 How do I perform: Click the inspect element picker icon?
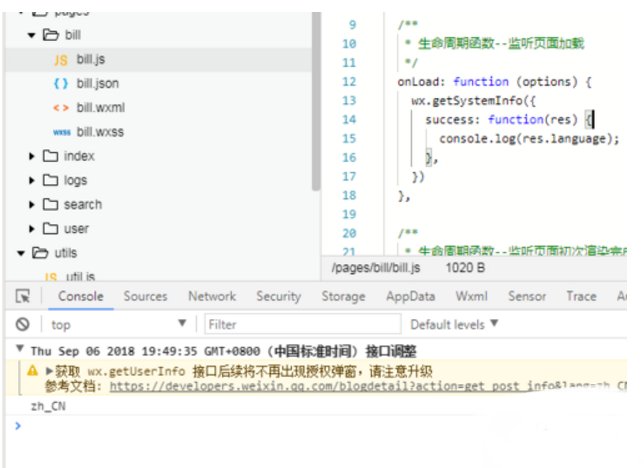(23, 297)
